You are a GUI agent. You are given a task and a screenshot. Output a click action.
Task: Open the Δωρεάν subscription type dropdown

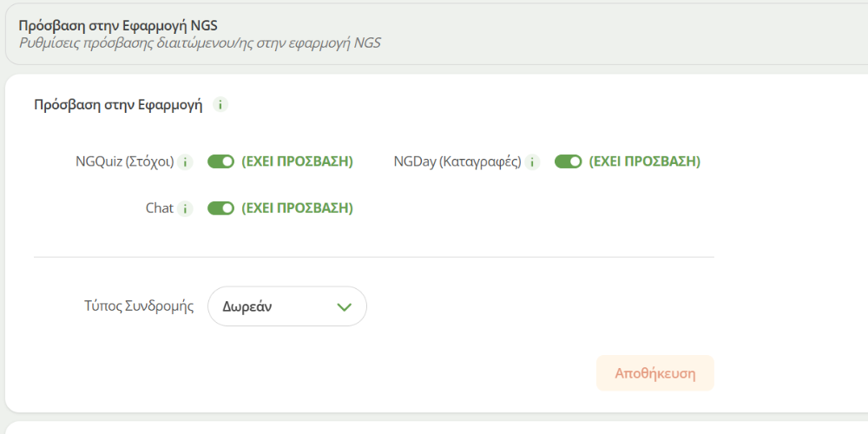[x=286, y=306]
